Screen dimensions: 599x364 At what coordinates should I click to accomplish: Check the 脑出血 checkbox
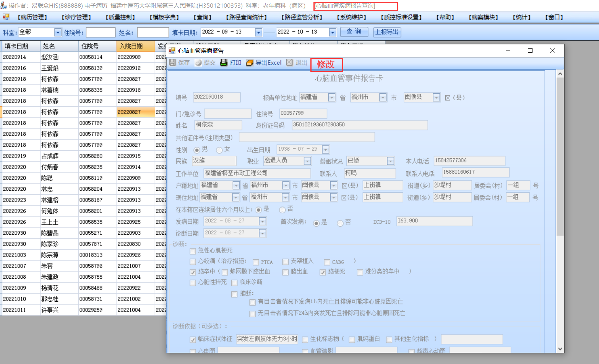click(x=286, y=272)
